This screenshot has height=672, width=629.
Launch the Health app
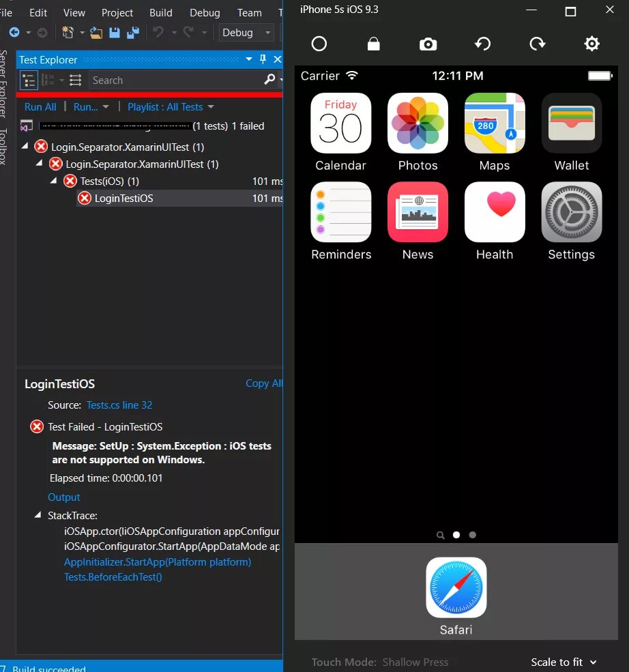(495, 212)
